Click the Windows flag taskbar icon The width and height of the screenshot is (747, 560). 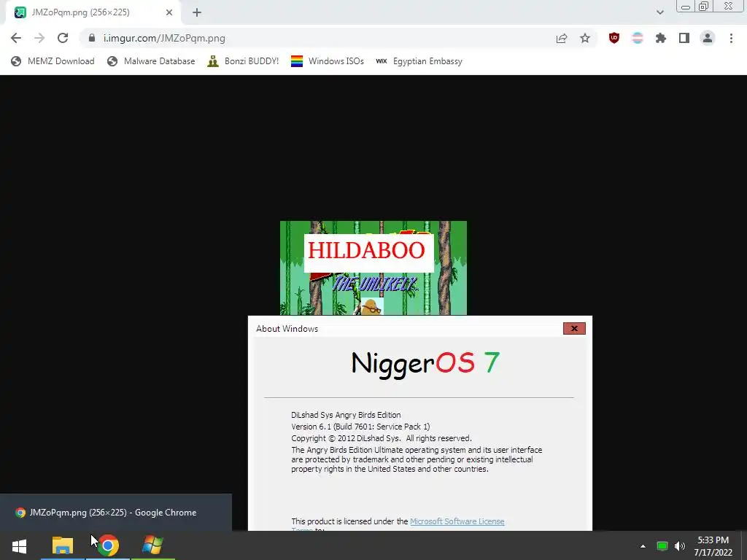pyautogui.click(x=152, y=545)
